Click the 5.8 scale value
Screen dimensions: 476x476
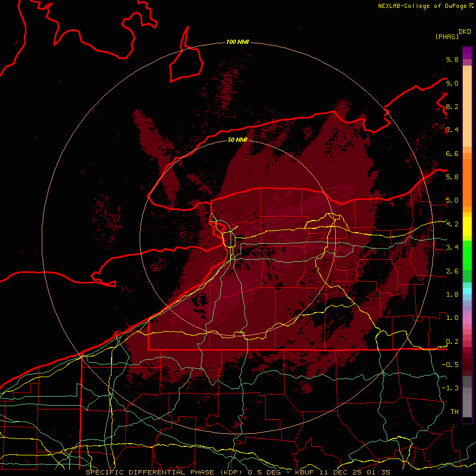click(452, 177)
